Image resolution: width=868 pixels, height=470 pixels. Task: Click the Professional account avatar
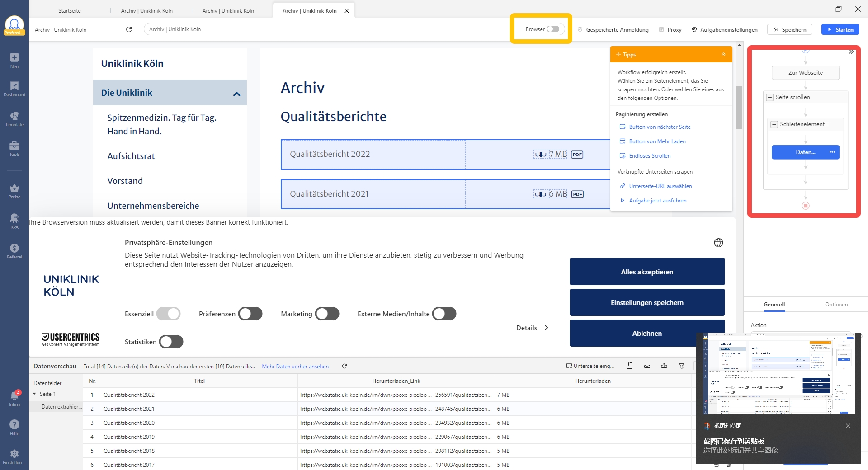pyautogui.click(x=14, y=25)
